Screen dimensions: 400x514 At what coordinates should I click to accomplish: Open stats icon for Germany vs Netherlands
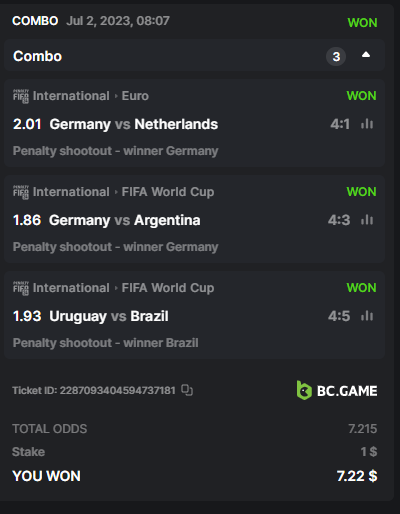(367, 124)
